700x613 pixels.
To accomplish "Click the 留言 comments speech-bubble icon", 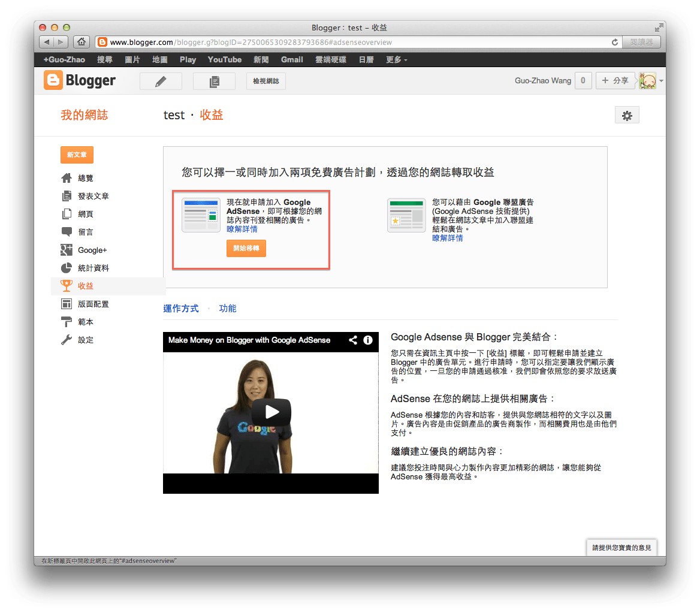I will [x=66, y=231].
